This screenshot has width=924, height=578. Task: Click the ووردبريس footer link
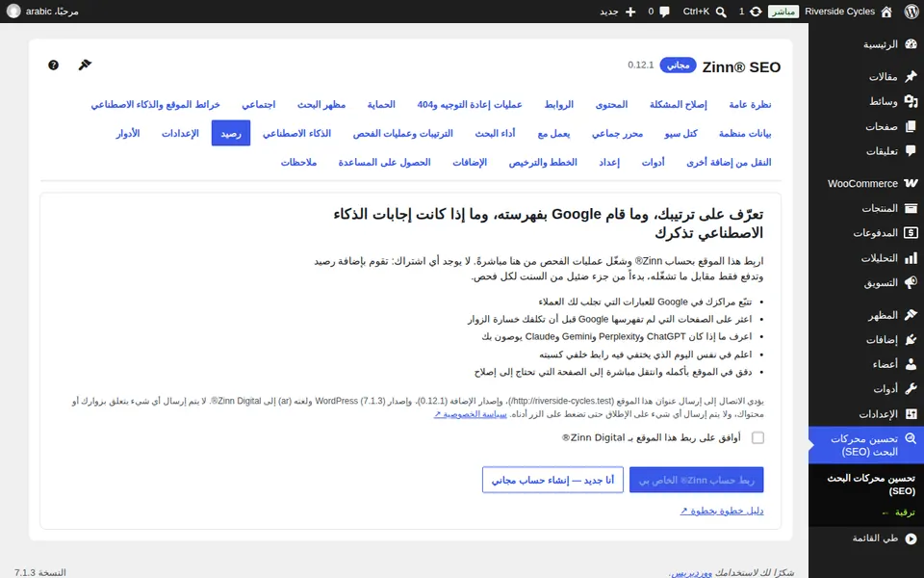click(x=692, y=572)
